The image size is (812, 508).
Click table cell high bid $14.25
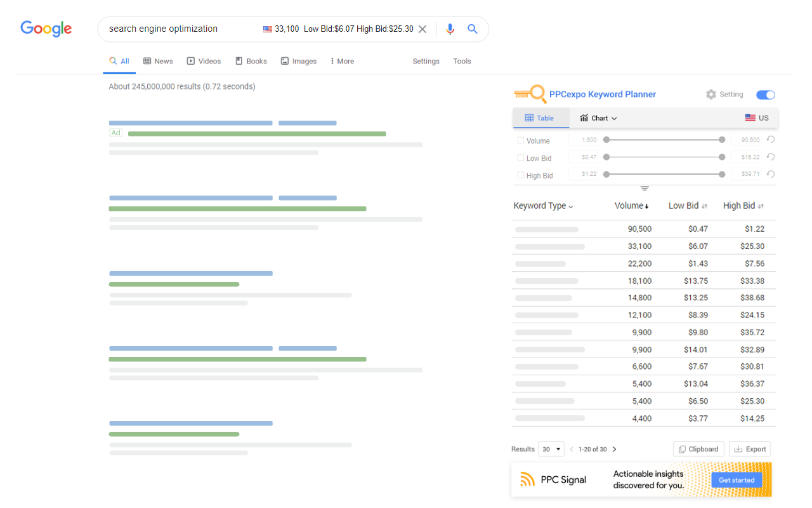[752, 418]
